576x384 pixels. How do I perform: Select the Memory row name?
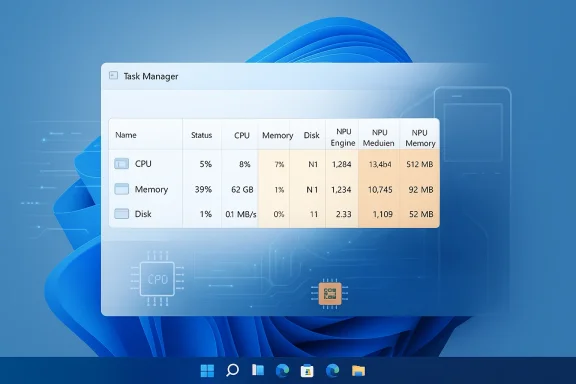pyautogui.click(x=151, y=189)
